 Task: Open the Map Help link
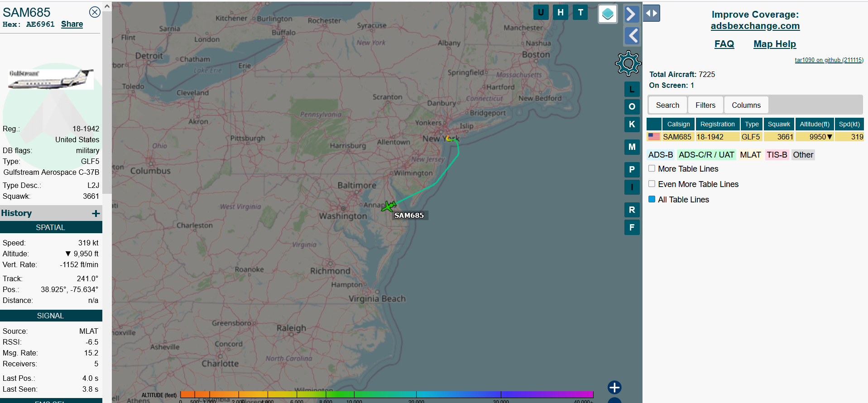[x=774, y=44]
